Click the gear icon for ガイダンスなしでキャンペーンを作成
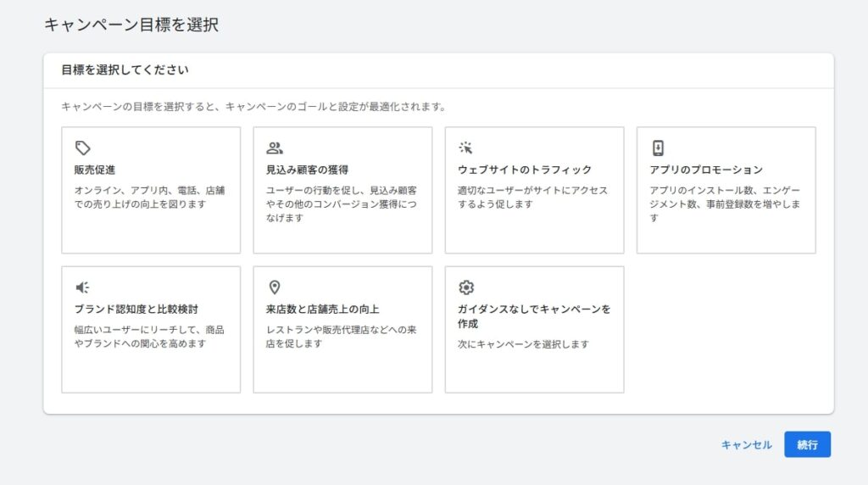The image size is (868, 485). (x=465, y=287)
